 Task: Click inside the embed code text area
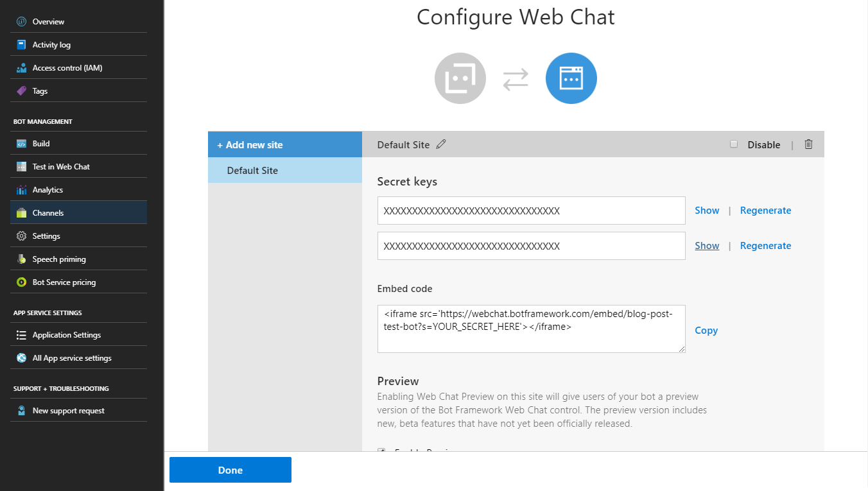point(532,329)
